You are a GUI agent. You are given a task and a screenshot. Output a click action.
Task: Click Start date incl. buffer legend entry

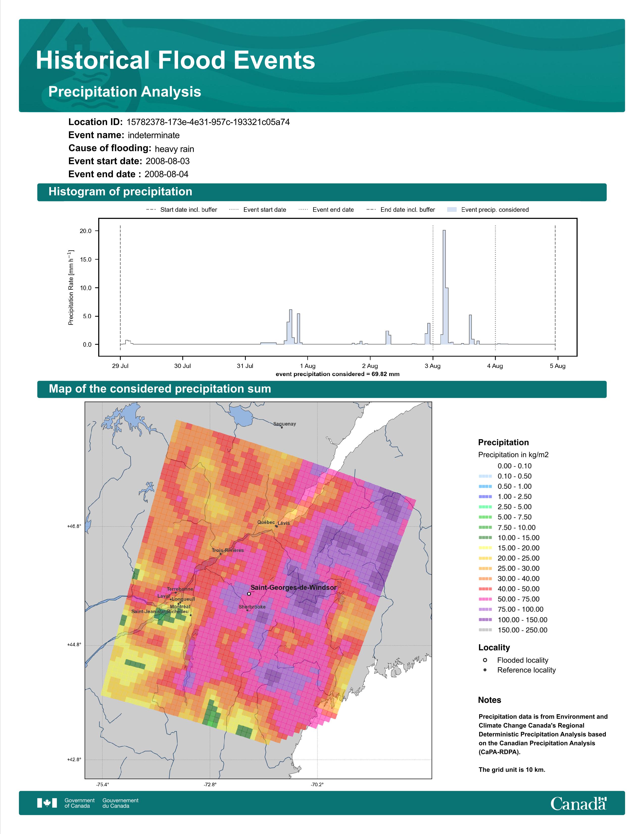point(182,210)
